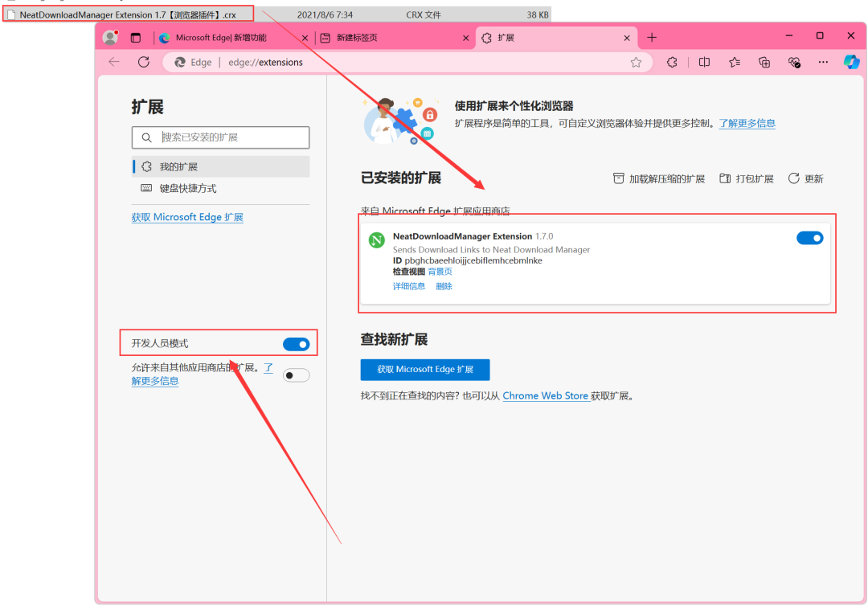Open 详细信息 for NeatDownloadManager
Image resolution: width=868 pixels, height=606 pixels.
[408, 286]
